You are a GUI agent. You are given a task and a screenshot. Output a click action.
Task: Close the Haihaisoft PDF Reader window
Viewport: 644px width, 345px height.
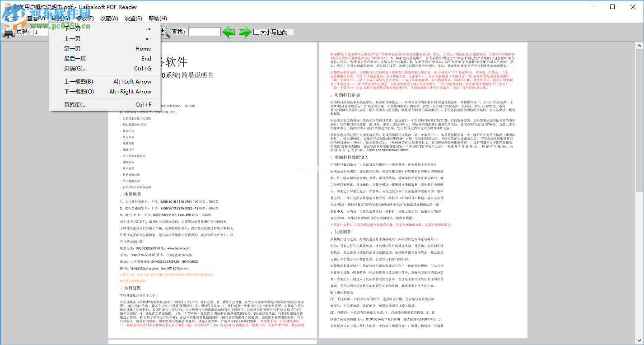click(x=633, y=7)
